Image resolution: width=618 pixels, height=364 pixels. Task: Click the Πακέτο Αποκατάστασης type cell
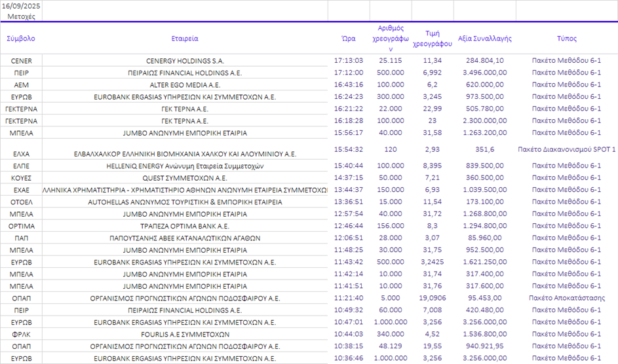tap(567, 298)
